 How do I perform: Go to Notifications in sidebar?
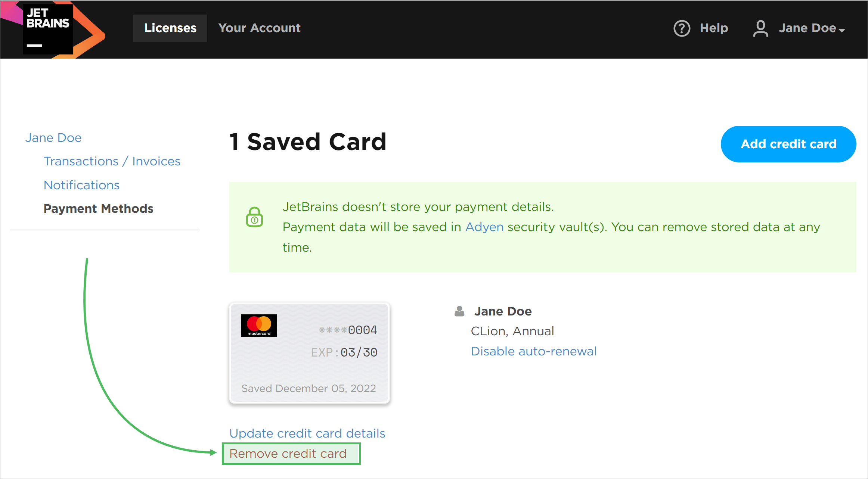(x=81, y=185)
